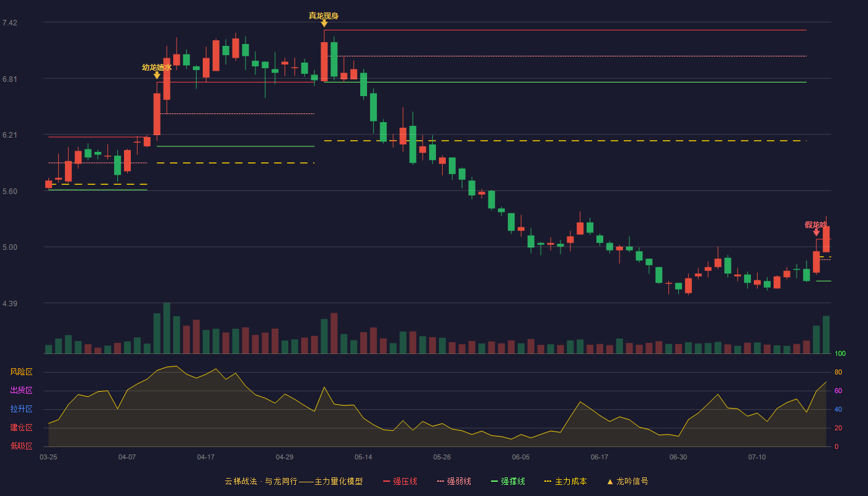Click the 假龙吟 signal arrow marker
Viewport: 868px width, 496px height.
[817, 232]
